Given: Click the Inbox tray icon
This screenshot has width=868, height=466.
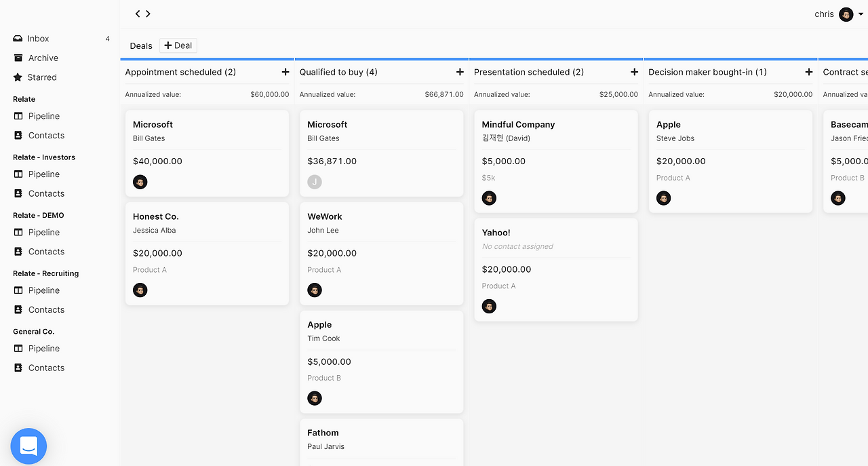Looking at the screenshot, I should coord(18,39).
